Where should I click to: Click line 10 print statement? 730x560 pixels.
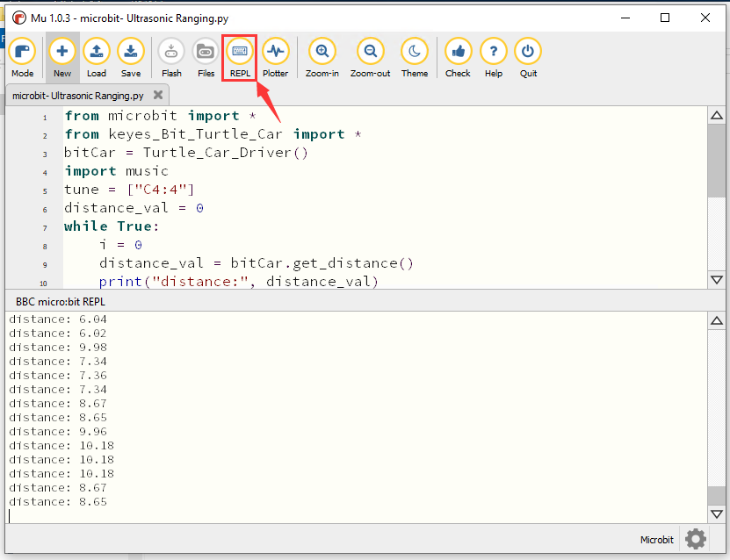click(238, 282)
